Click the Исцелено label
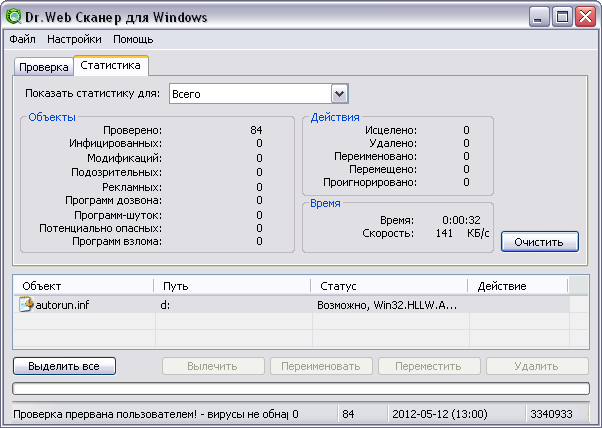The image size is (602, 428). [x=391, y=130]
